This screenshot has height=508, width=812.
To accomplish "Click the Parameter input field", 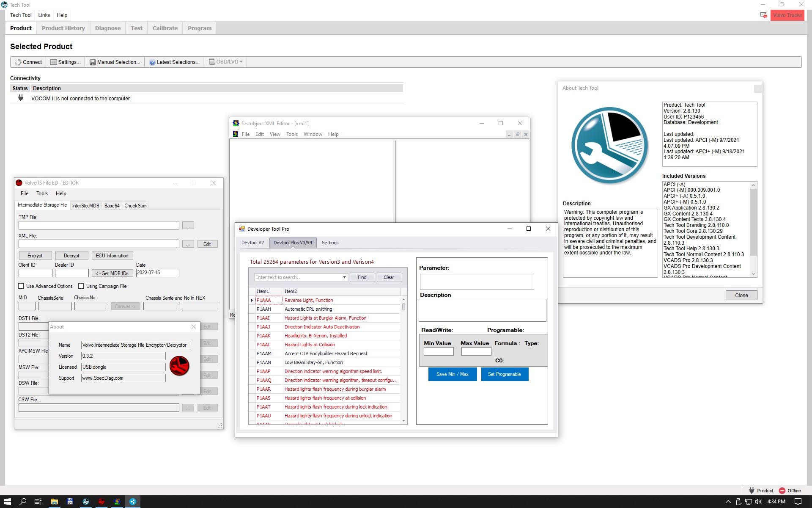I will [x=477, y=282].
